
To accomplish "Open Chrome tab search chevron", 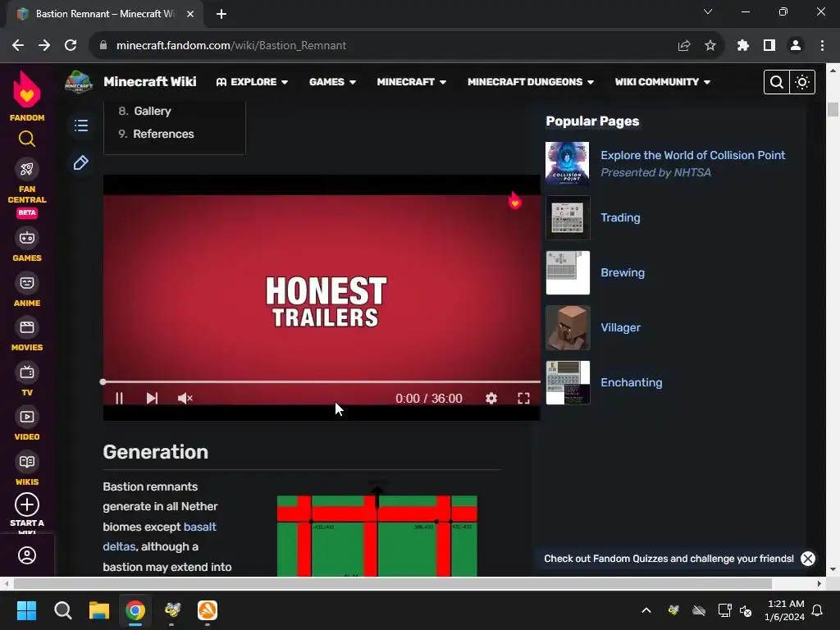I will pyautogui.click(x=708, y=11).
